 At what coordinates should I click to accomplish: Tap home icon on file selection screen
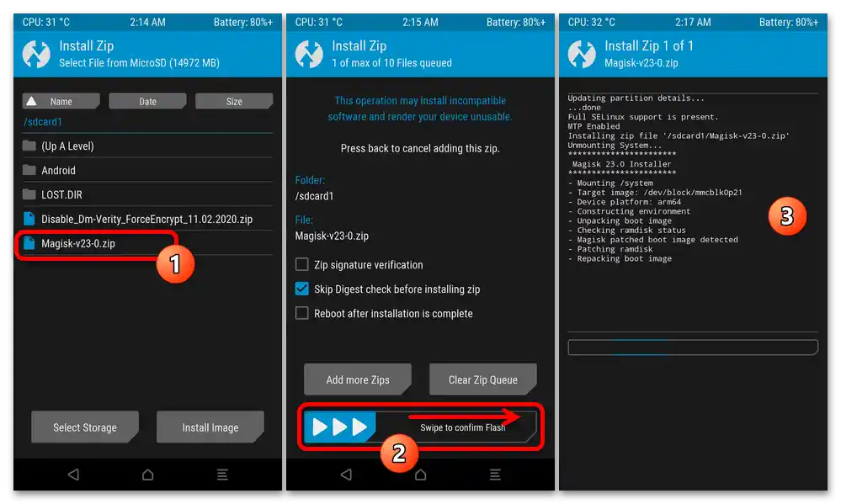(148, 475)
